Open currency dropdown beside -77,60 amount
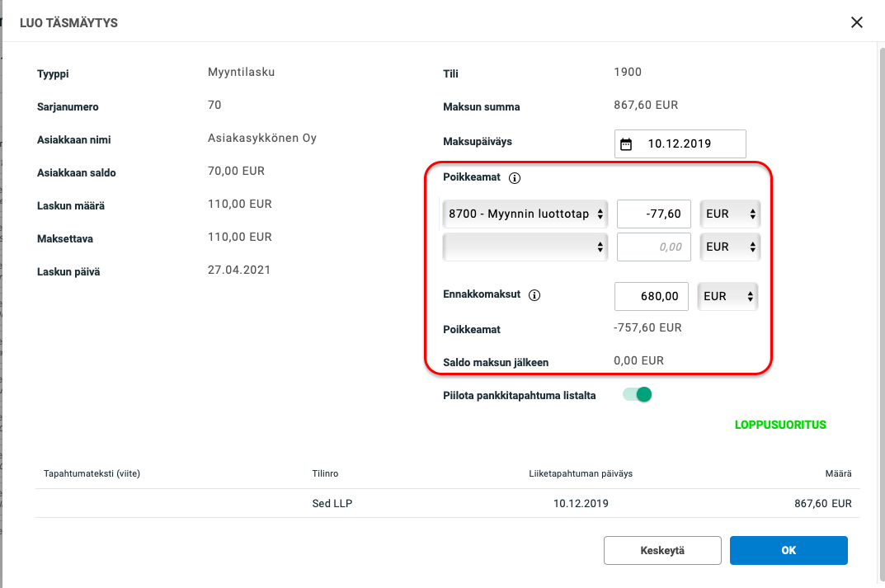This screenshot has height=588, width=885. 729,214
